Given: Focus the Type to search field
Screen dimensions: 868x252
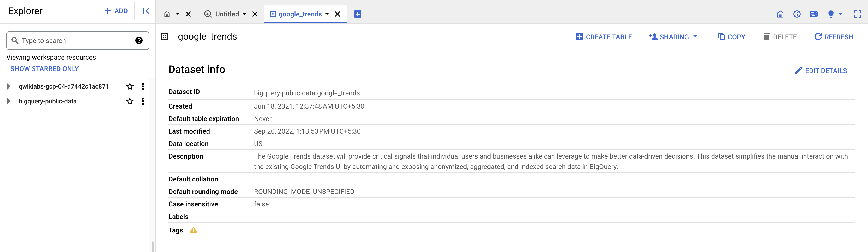Looking at the screenshot, I should [x=77, y=41].
